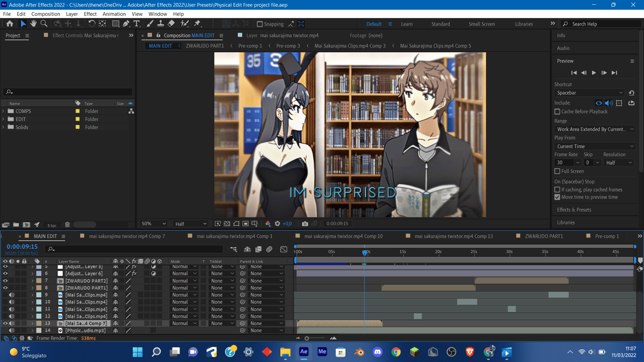
Task: Open the Graph Editor in the timeline
Action: [284, 249]
